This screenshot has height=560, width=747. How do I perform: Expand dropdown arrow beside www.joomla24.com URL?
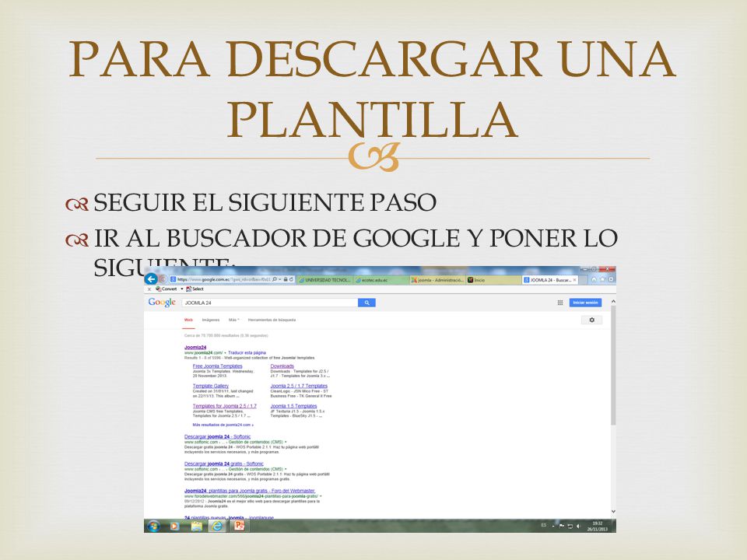[225, 353]
